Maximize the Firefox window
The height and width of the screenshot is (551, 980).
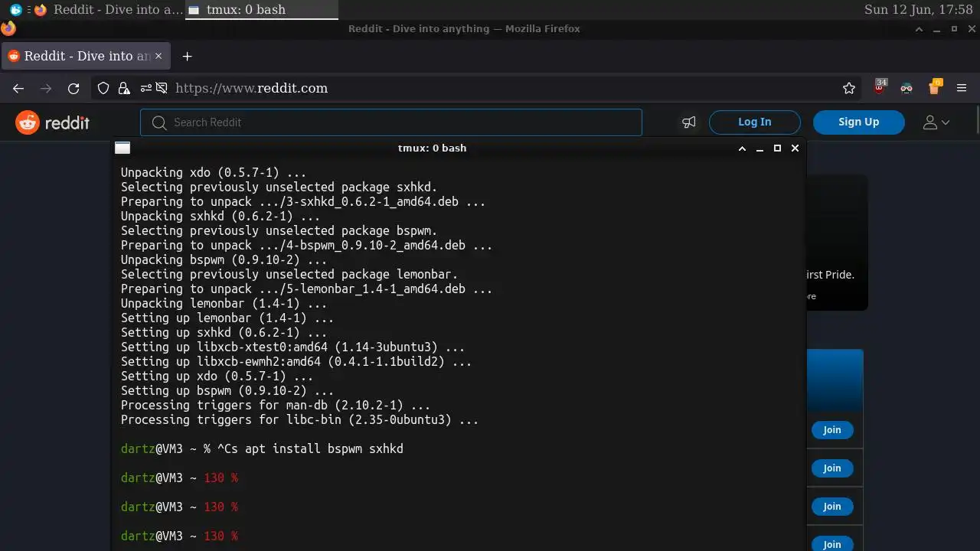954,29
